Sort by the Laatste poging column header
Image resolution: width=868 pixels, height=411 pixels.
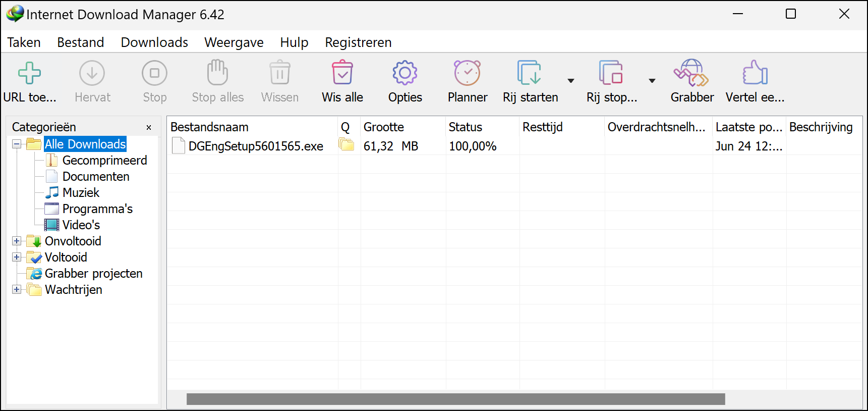click(749, 127)
